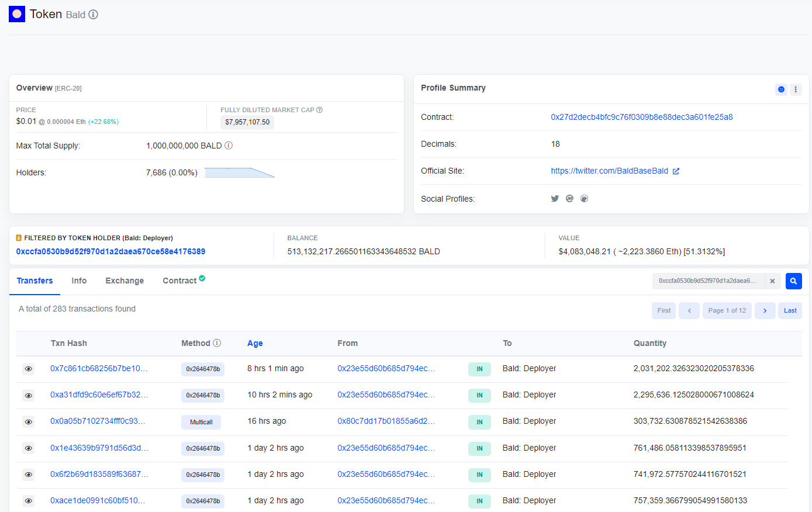Open the external link icon beside official site
The width and height of the screenshot is (812, 512).
(676, 171)
